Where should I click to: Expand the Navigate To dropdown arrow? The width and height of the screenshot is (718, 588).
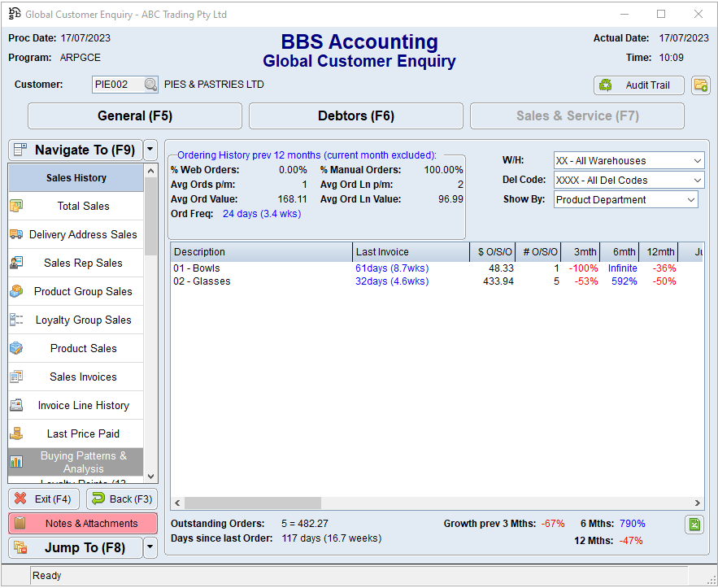[150, 150]
